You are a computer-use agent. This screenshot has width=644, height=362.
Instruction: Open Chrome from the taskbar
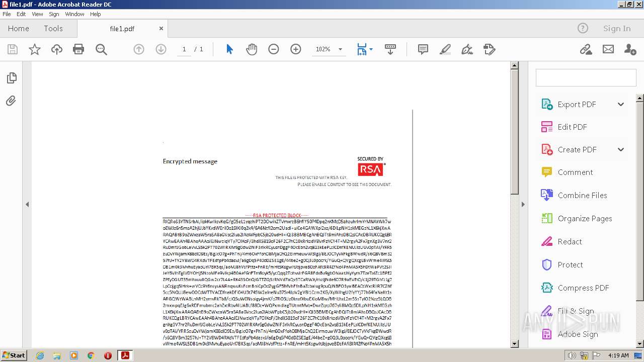[x=91, y=355]
